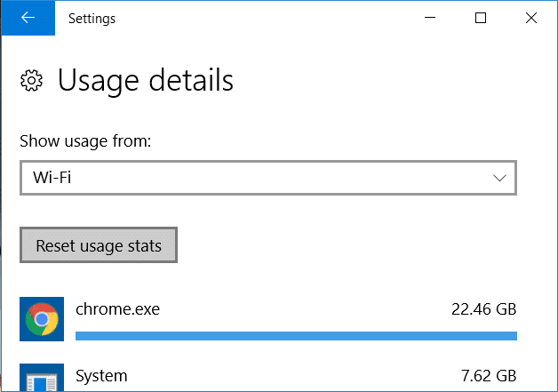558x392 pixels.
Task: Minimize the Settings window
Action: point(430,18)
